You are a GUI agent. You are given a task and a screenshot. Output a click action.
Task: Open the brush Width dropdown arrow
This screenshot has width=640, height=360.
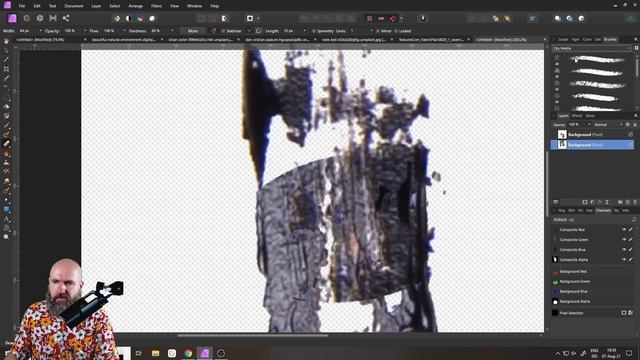[40, 31]
